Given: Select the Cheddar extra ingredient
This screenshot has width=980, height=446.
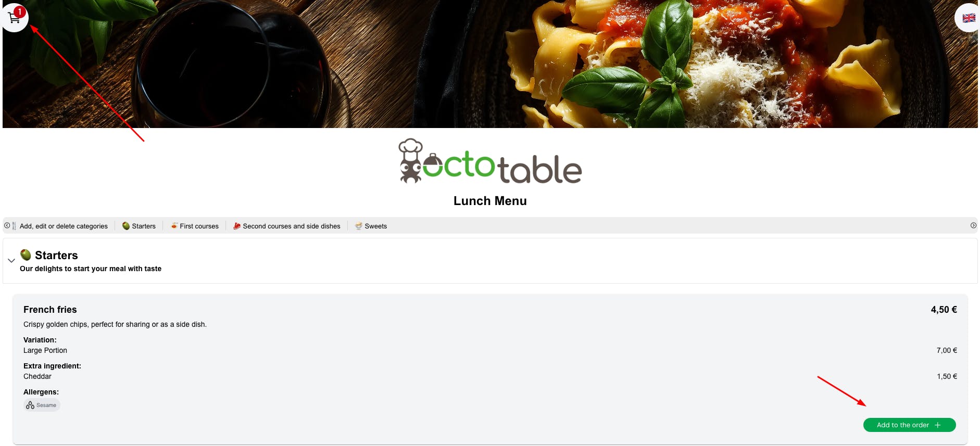Looking at the screenshot, I should coord(37,377).
